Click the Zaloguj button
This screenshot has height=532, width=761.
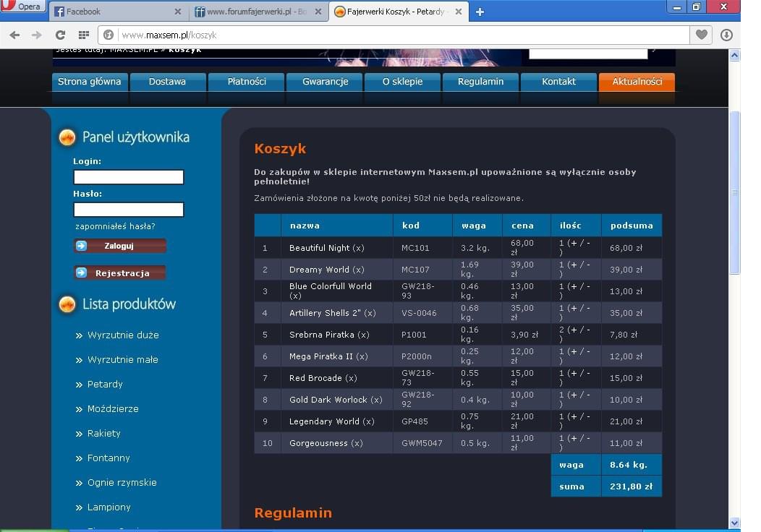[120, 246]
